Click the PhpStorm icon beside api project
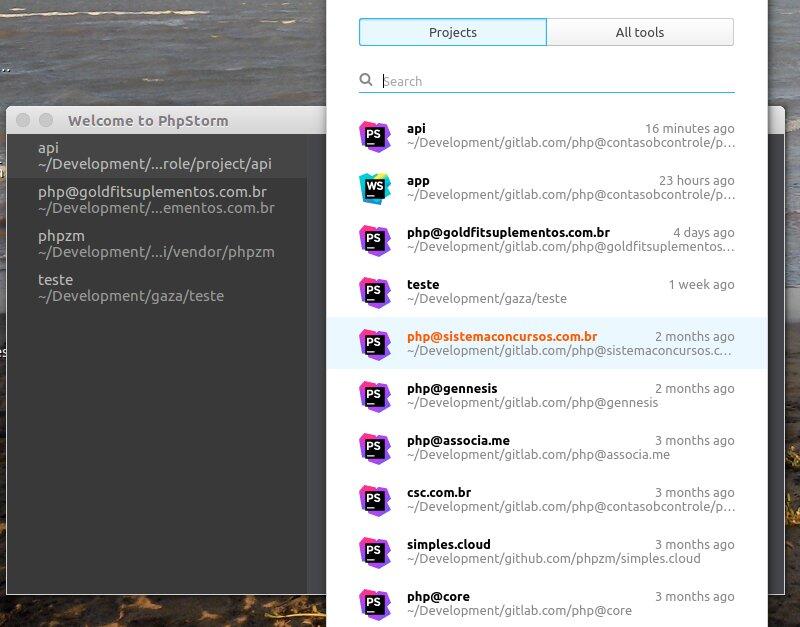800x627 pixels. [x=375, y=136]
